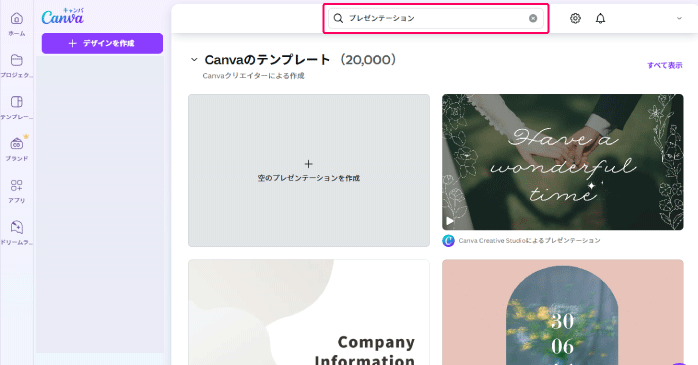Viewport: 698px width, 365px height.
Task: Create blank presentation (空のプレゼンテーションを作成)
Action: point(309,170)
